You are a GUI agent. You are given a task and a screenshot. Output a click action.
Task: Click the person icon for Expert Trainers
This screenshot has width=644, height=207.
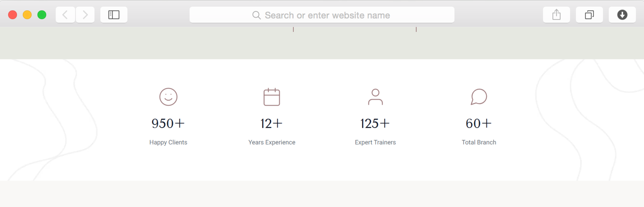pos(375,97)
